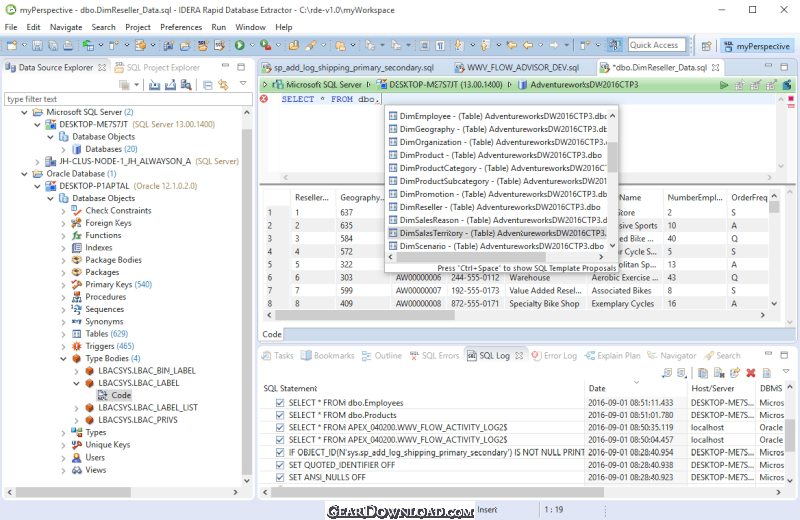Screen dimensions: 800x520
Task: Switch to the Explain Plan tab
Action: click(612, 356)
